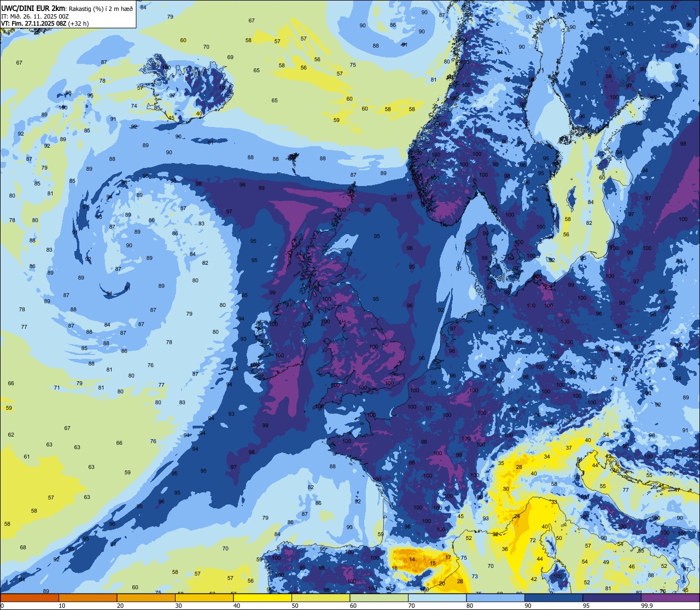Click the humidity value '69' on the map
Screen dimensions: 700x610
pyautogui.click(x=230, y=57)
